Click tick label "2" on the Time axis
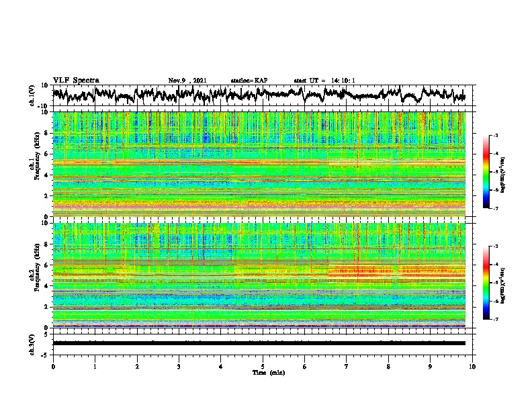The width and height of the screenshot is (532, 411). tap(137, 367)
